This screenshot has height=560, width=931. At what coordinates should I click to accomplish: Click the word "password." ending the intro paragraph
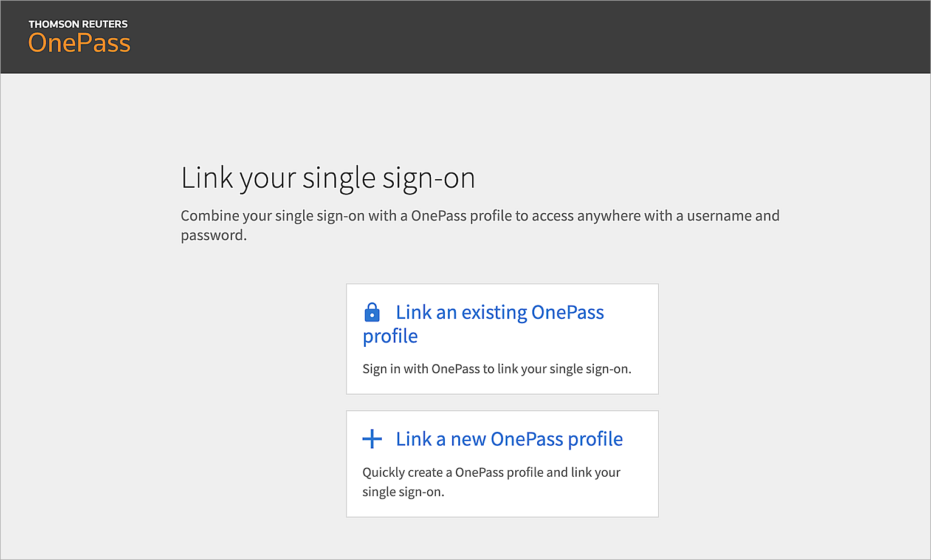[213, 235]
